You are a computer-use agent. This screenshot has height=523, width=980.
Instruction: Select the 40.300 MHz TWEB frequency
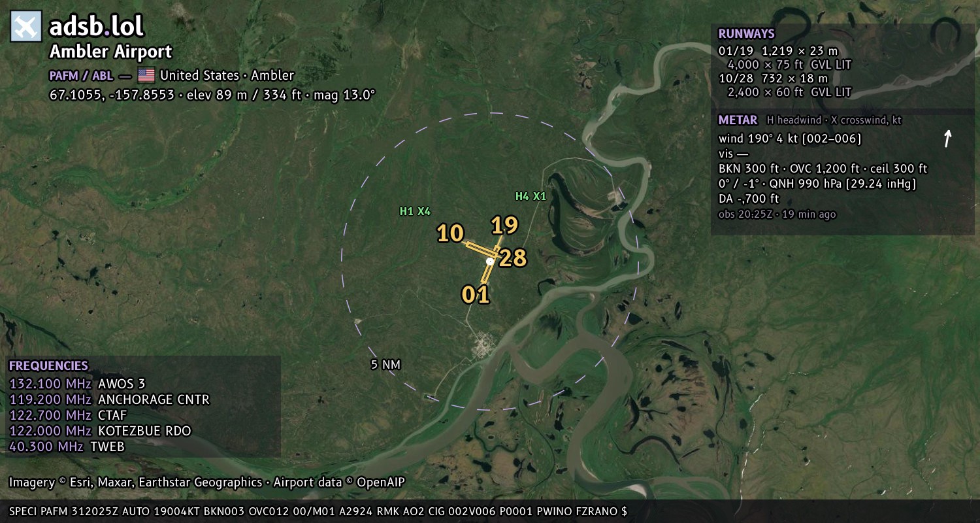(67, 447)
